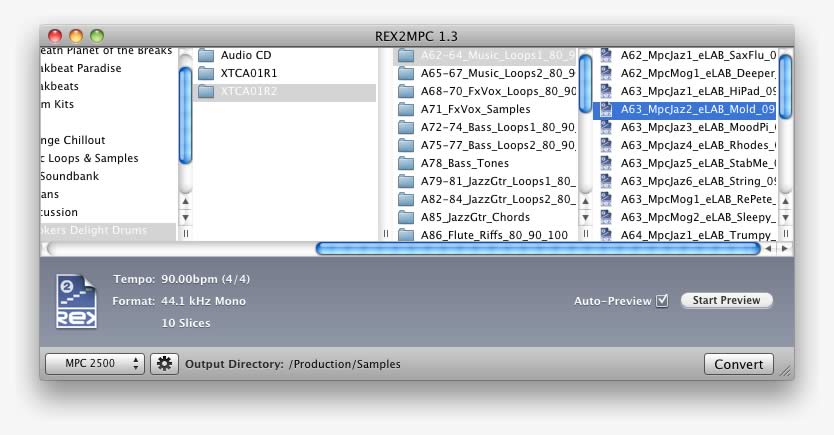The width and height of the screenshot is (834, 435).
Task: Click REX file icon for A62_MpcJaz1_eLAB_SaxFlu
Action: [x=606, y=55]
